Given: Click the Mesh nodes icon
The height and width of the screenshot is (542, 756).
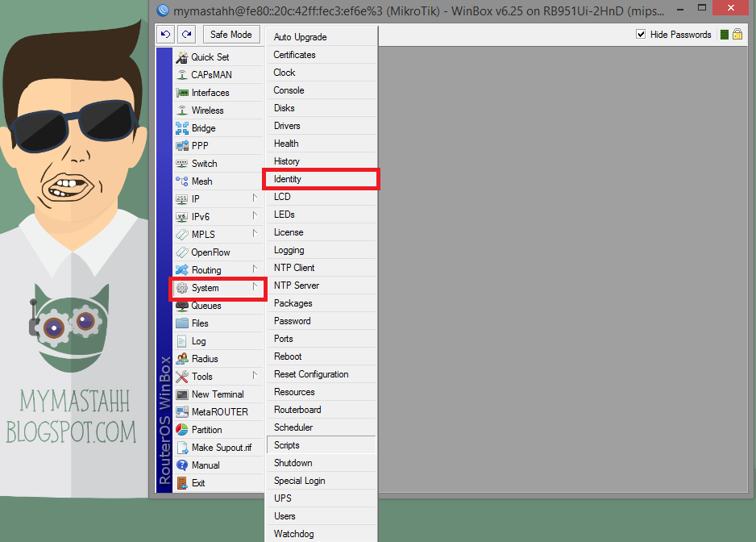Looking at the screenshot, I should [x=182, y=181].
